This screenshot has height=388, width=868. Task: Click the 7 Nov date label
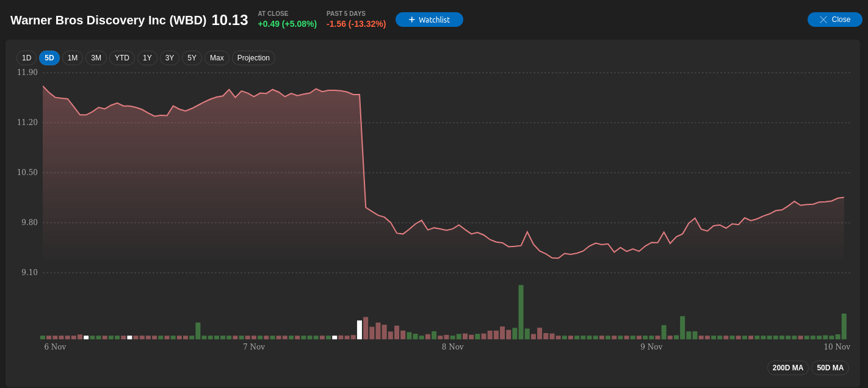coord(254,347)
